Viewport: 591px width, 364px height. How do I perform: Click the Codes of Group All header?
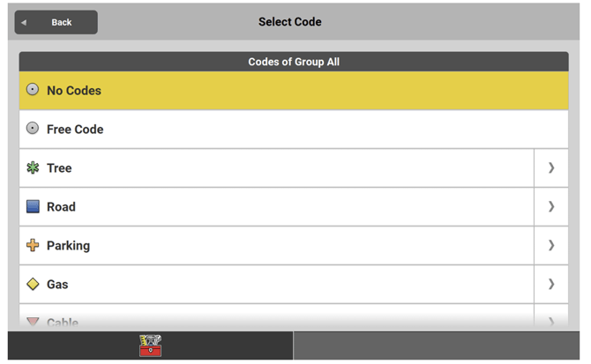[294, 62]
